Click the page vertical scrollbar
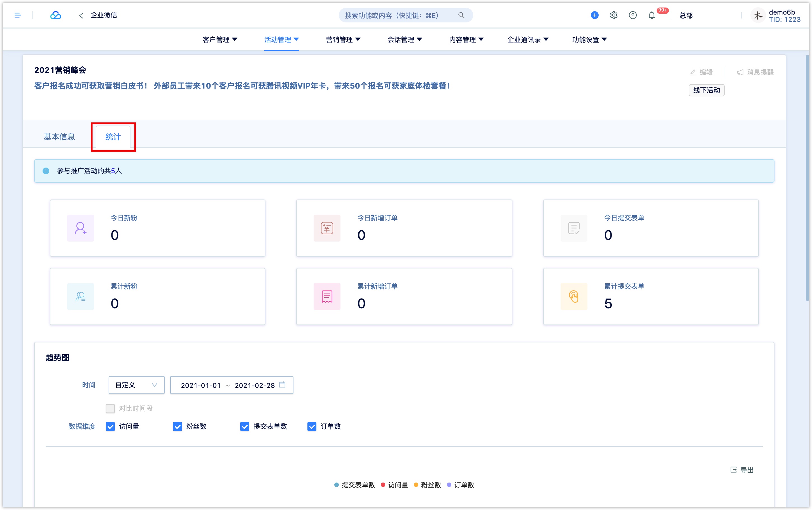 point(807,178)
